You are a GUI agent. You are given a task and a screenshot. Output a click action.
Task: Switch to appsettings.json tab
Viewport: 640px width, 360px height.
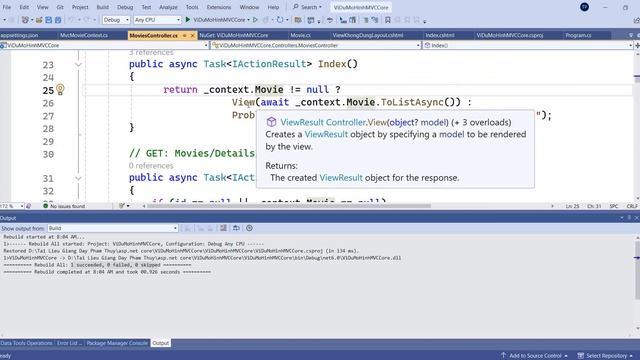pos(19,36)
